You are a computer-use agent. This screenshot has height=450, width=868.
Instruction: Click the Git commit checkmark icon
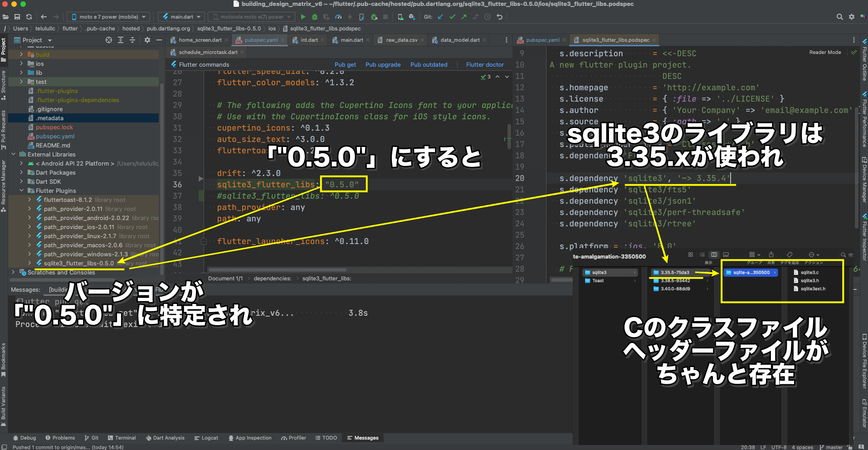(x=452, y=17)
